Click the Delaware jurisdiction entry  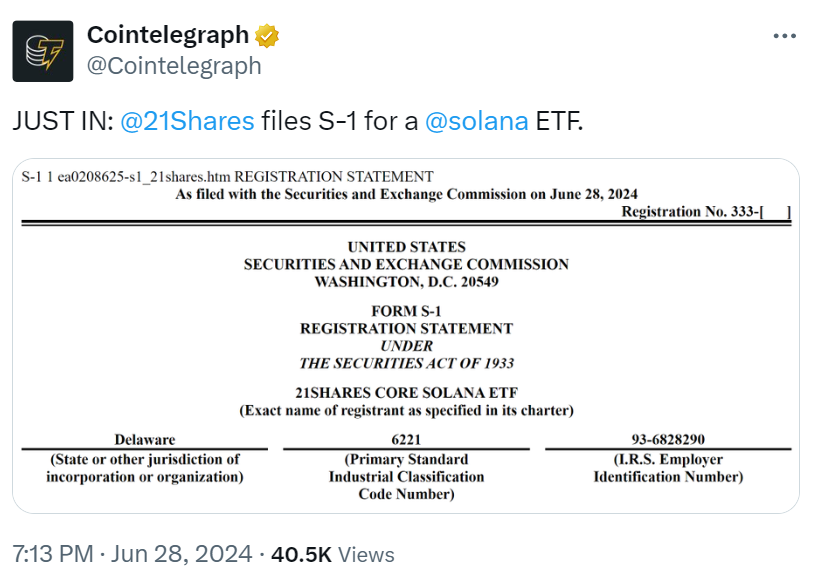coord(145,439)
